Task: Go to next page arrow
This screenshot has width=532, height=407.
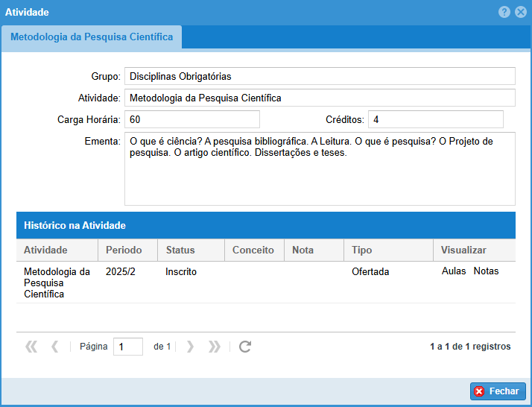Action: click(x=190, y=347)
